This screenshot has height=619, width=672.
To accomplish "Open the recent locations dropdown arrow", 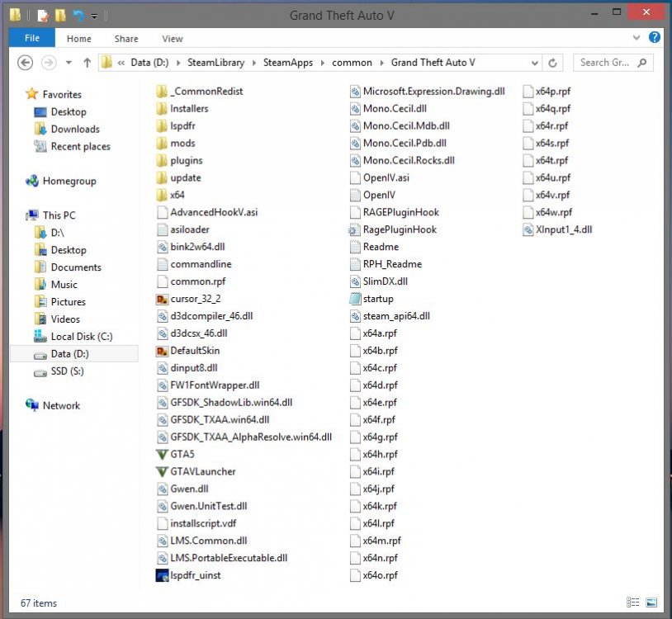I will (69, 63).
